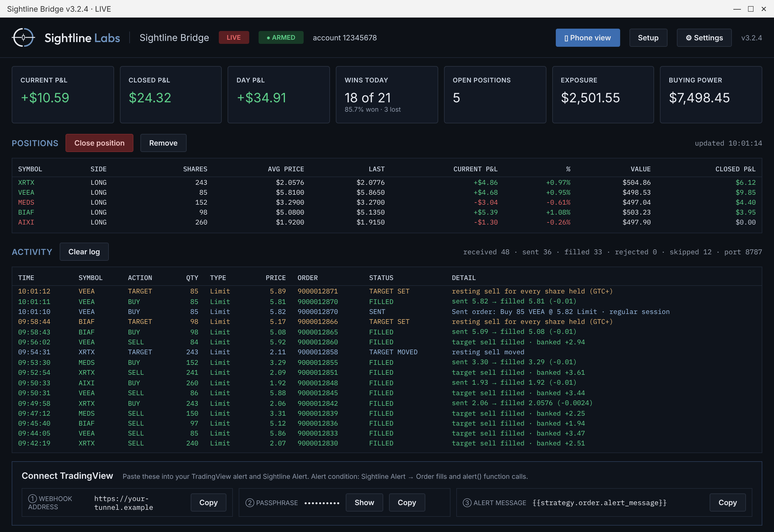
Task: Maximize the Sightline Bridge window
Action: tap(751, 9)
